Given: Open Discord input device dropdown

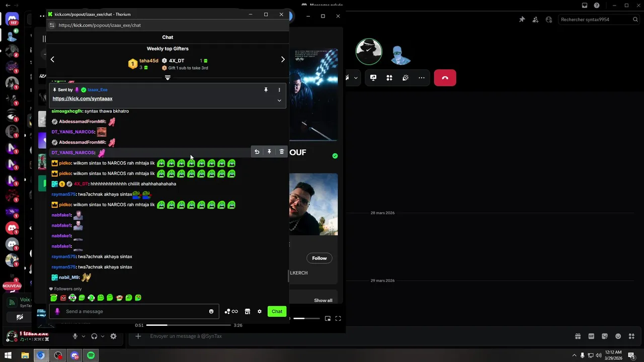Looking at the screenshot, I should [x=84, y=336].
